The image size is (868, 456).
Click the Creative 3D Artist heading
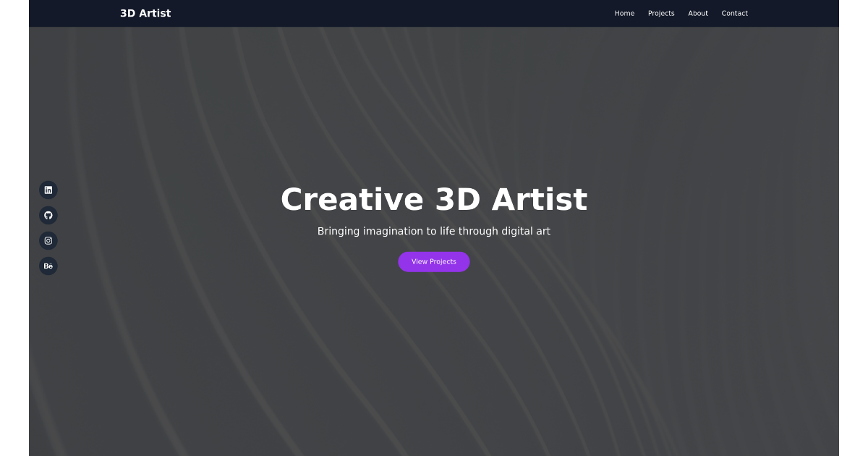click(x=434, y=199)
